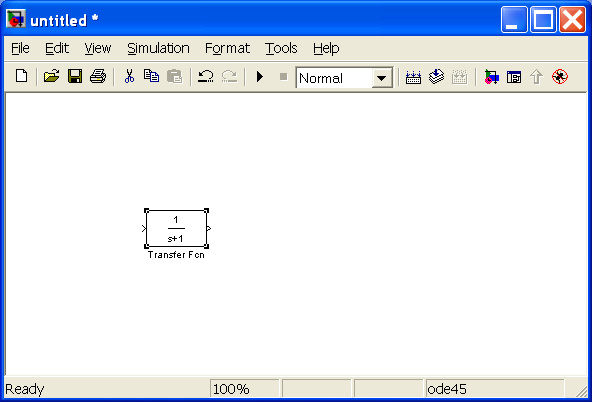The width and height of the screenshot is (592, 402).
Task: Copy the selected block via copy icon
Action: [x=151, y=77]
